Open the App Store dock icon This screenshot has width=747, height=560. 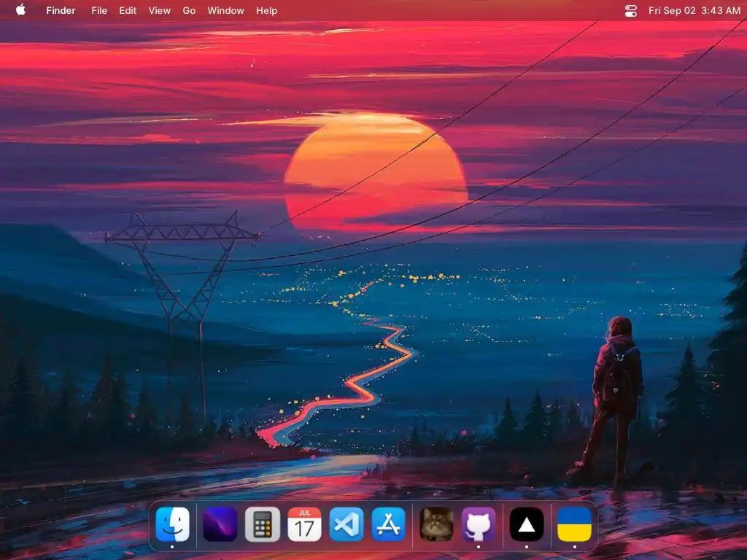coord(388,524)
